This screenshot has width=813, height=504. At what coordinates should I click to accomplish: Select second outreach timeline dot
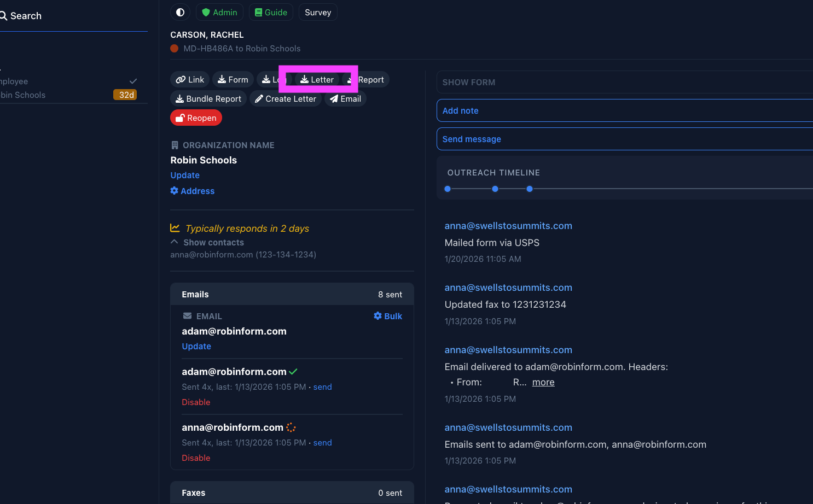point(495,189)
